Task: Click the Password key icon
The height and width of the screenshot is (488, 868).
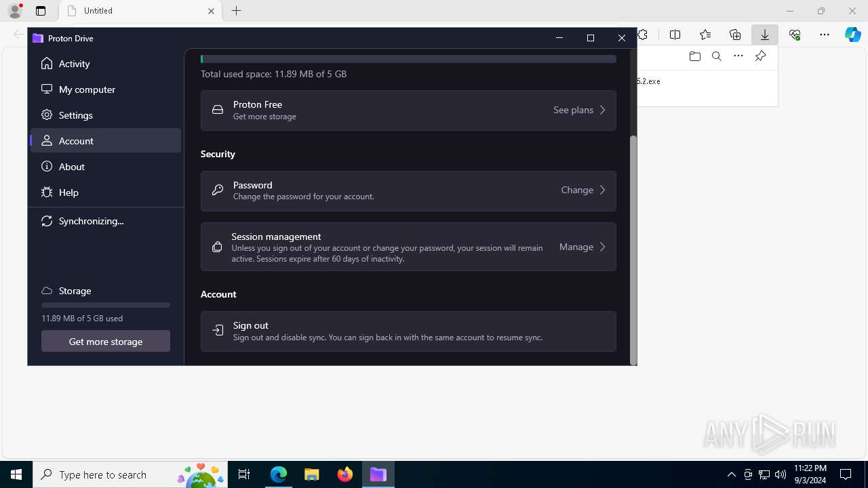Action: click(x=218, y=190)
